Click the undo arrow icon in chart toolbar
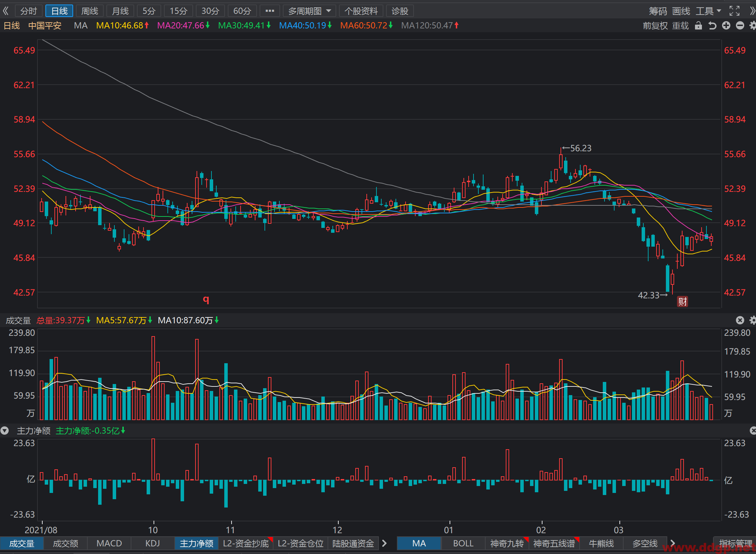The image size is (756, 554). [712, 26]
